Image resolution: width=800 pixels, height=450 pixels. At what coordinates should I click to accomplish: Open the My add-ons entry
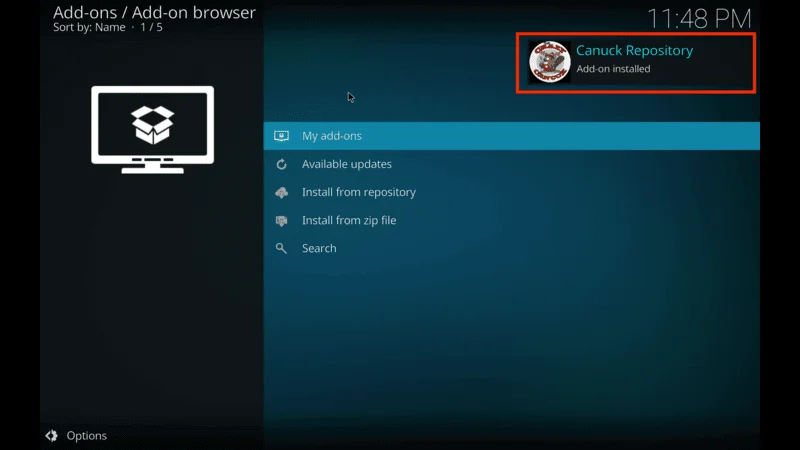click(x=511, y=136)
